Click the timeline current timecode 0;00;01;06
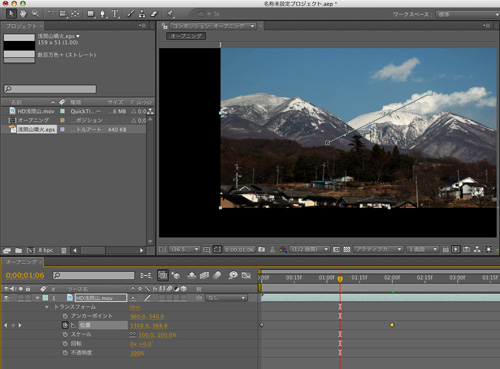 pyautogui.click(x=25, y=275)
